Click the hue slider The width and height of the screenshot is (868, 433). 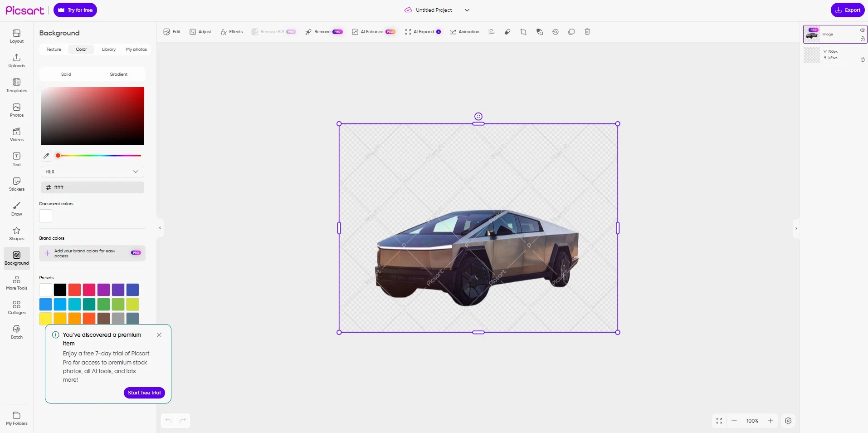point(99,156)
